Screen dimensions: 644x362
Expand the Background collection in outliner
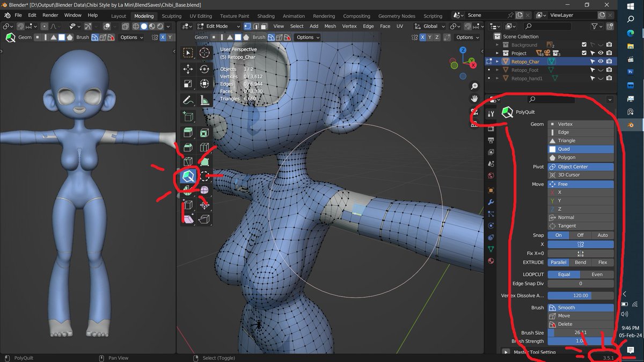[498, 45]
